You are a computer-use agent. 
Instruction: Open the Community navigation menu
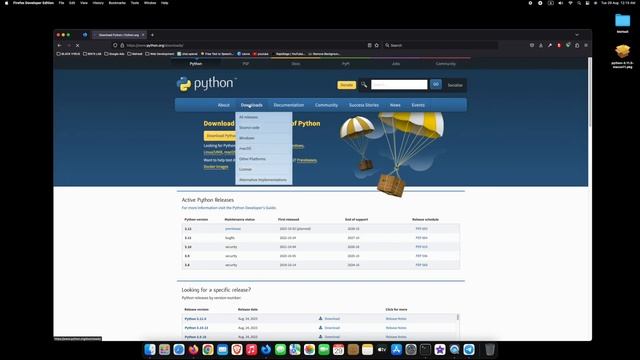tap(326, 105)
